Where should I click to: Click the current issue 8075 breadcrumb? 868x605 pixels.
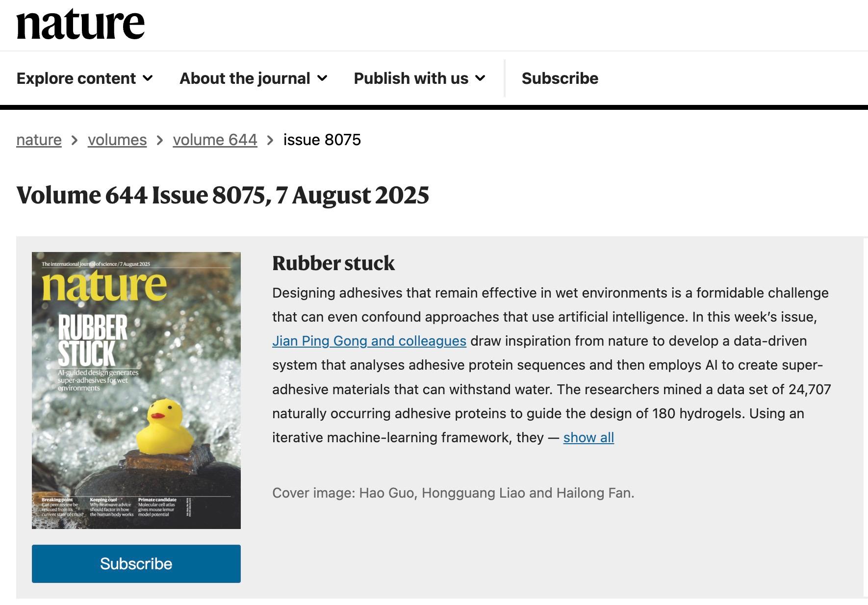(x=322, y=140)
